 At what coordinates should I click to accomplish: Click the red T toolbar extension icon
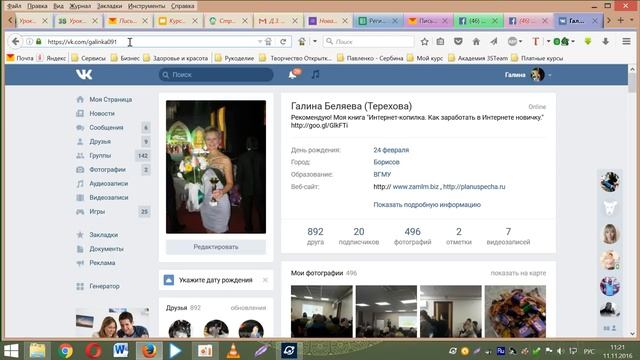click(536, 42)
